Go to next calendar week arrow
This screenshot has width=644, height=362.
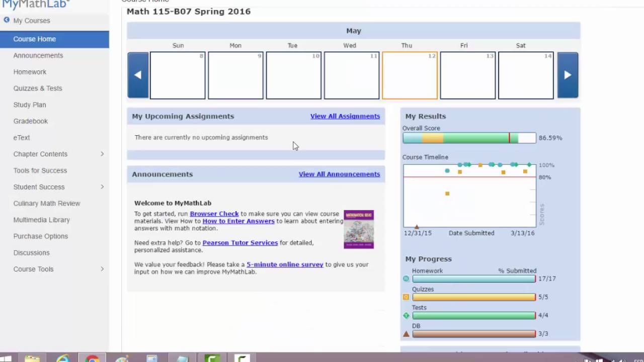click(568, 75)
